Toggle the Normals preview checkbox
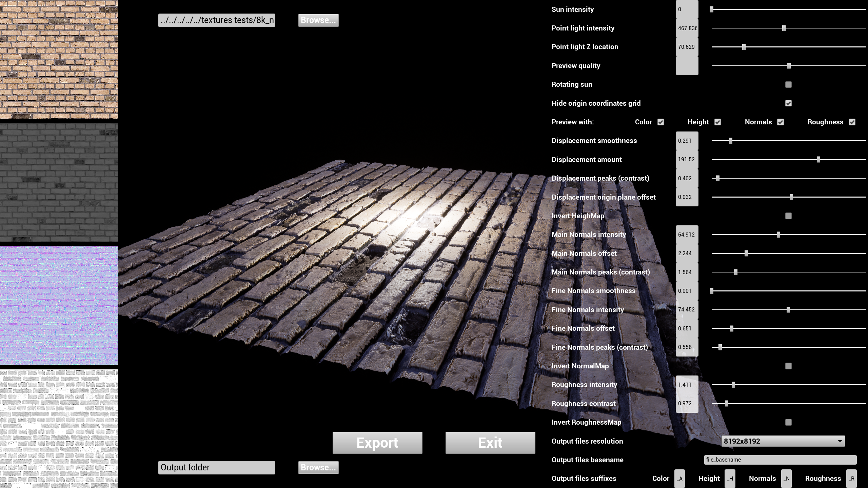The height and width of the screenshot is (488, 868). point(781,122)
